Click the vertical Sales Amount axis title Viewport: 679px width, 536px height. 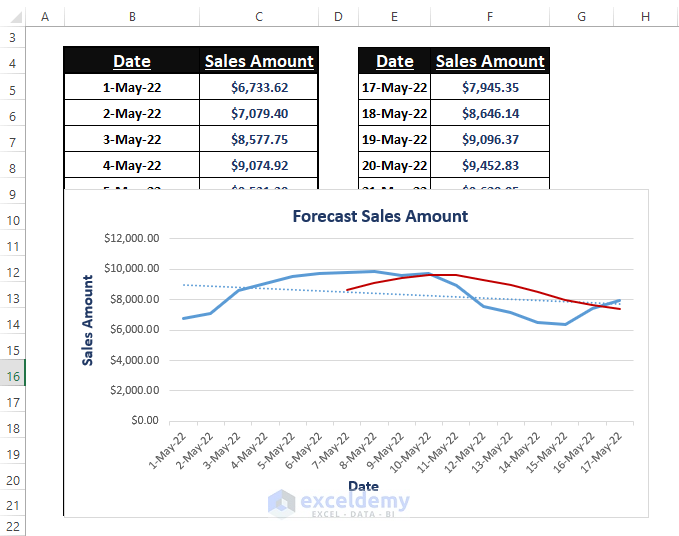pyautogui.click(x=88, y=320)
